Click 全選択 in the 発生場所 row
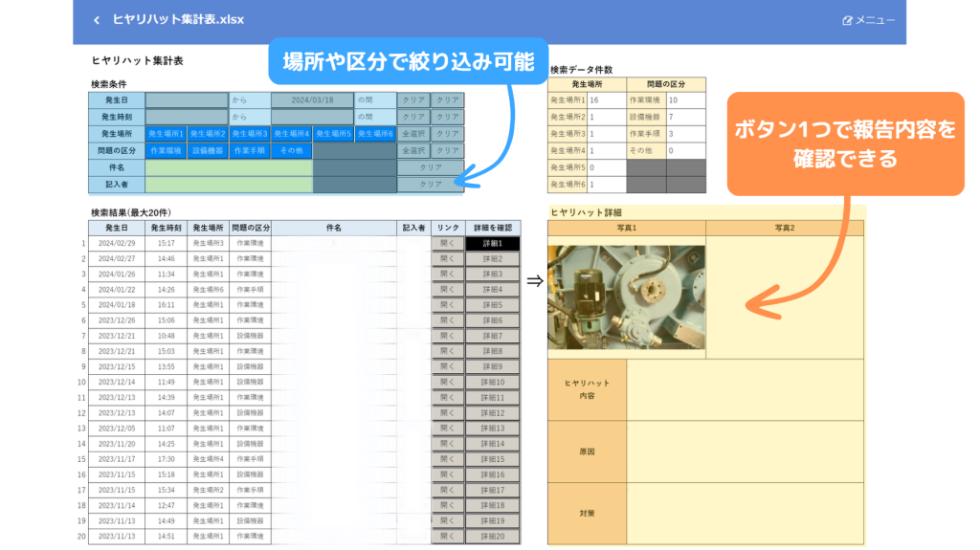Screen dimensions: 980x550 pos(412,134)
